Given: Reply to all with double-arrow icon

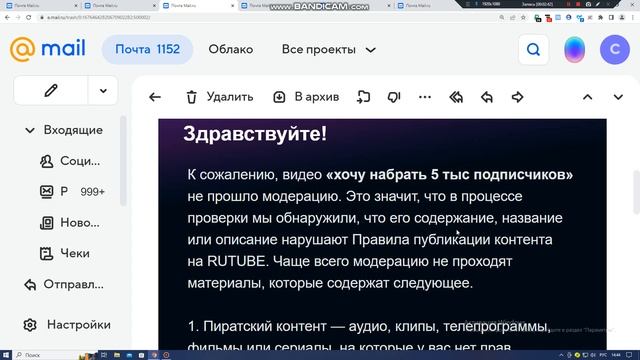Looking at the screenshot, I should click(456, 97).
